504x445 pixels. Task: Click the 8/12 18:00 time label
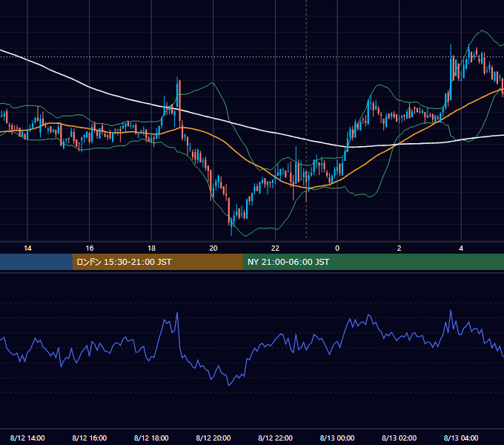coord(151,438)
